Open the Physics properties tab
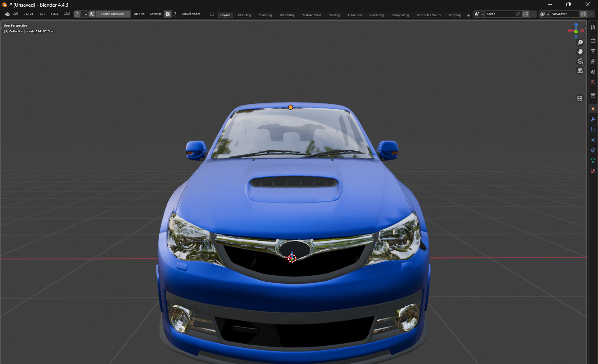 tap(593, 140)
